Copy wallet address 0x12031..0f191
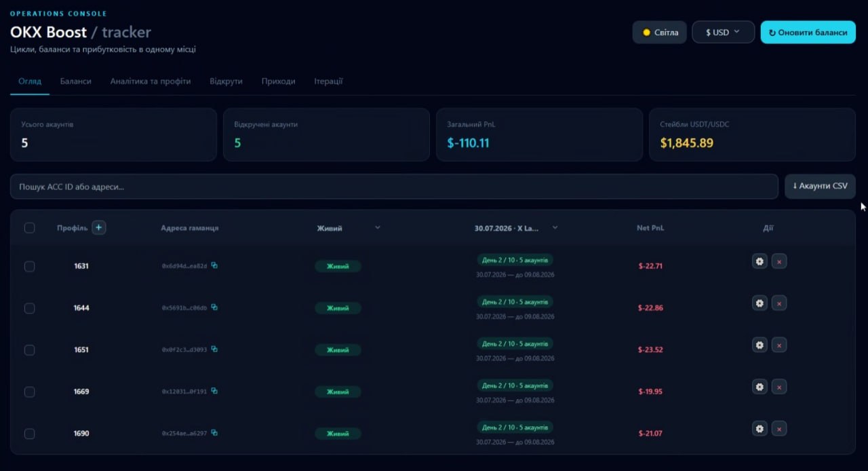868x471 pixels. coord(214,391)
